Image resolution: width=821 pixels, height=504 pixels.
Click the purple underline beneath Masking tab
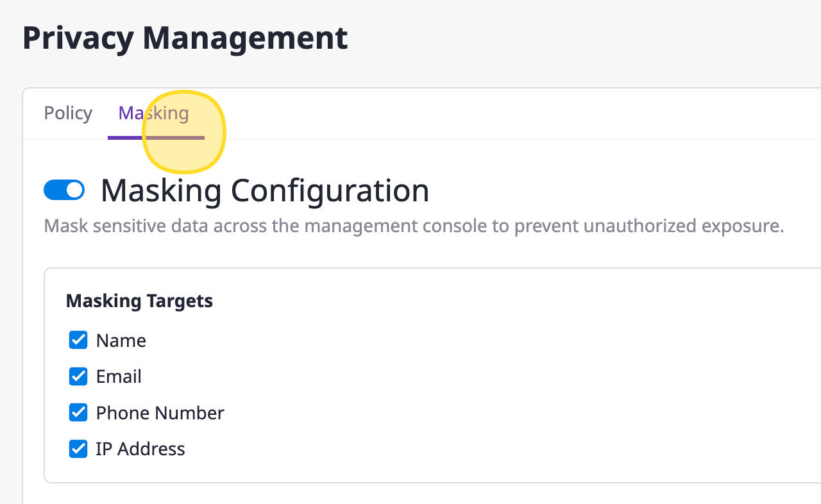[x=125, y=137]
